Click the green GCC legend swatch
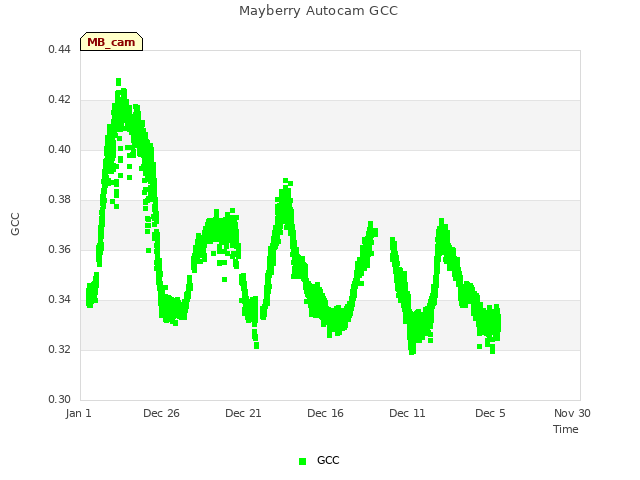Screen dimensions: 640x480 (x=302, y=461)
